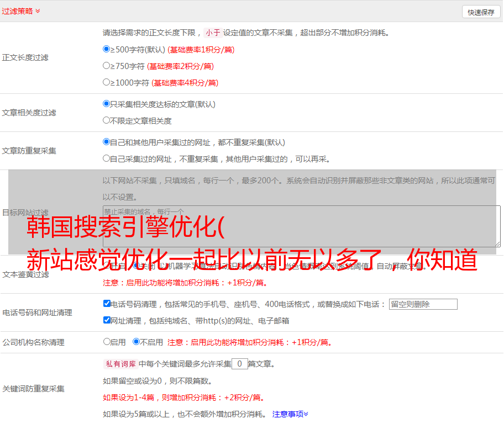The image size is (504, 424).
Task: Click the red 基础费率1积分/篇 note
Action: pyautogui.click(x=201, y=50)
